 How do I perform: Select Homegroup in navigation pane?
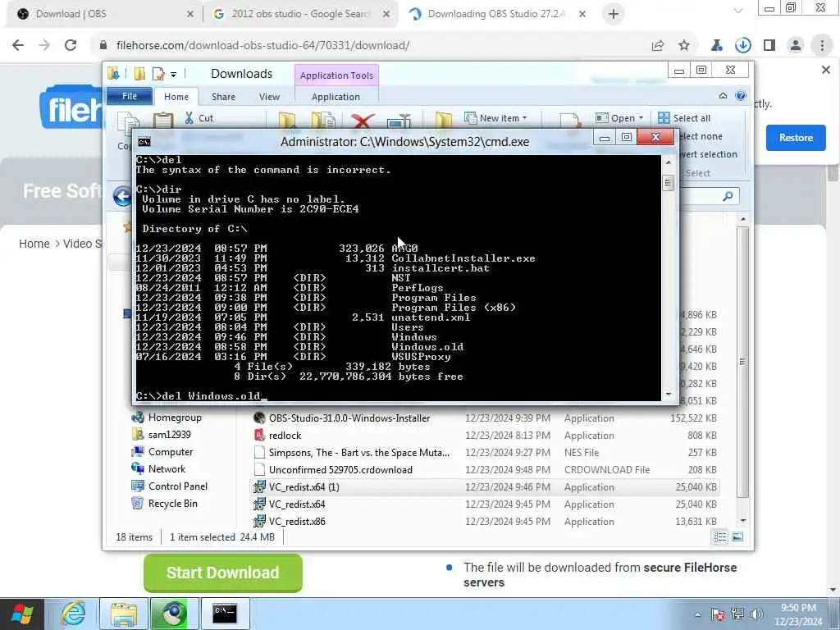pos(167,418)
